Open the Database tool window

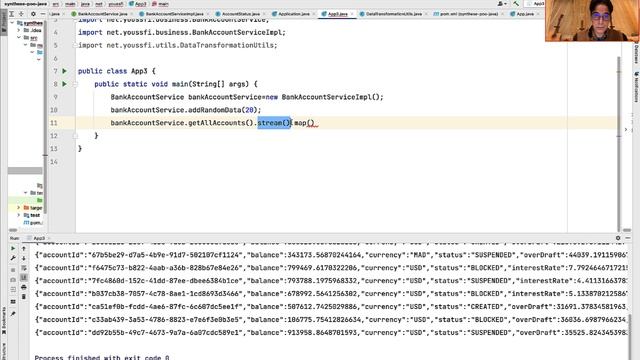click(636, 53)
